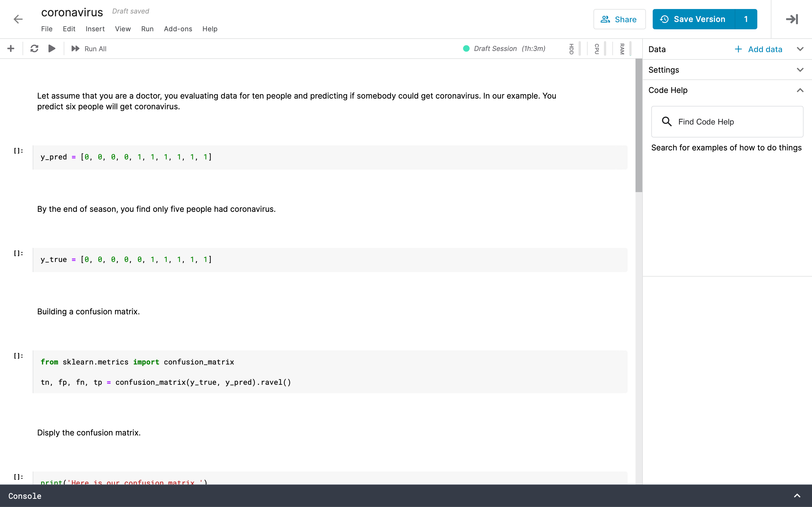The width and height of the screenshot is (812, 507).
Task: Collapse the right sidebar panel
Action: tap(791, 19)
